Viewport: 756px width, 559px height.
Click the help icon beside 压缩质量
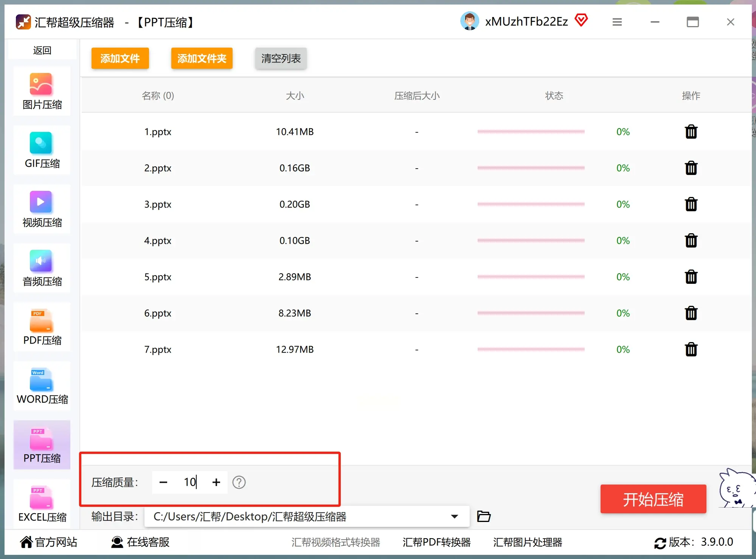[x=239, y=482]
